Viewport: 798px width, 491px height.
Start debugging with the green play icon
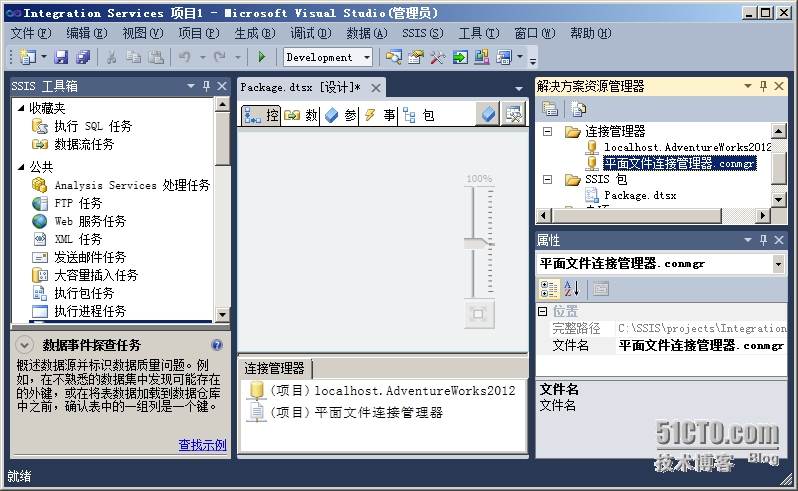262,57
